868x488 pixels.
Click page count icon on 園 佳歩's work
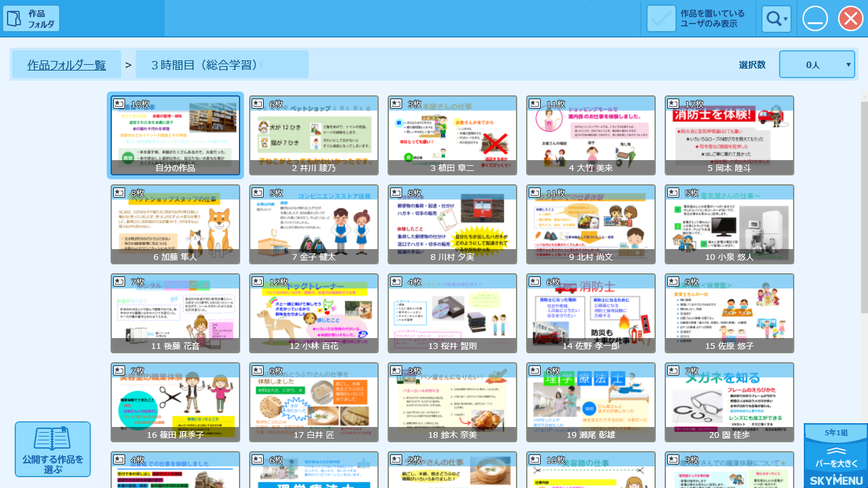pos(673,370)
